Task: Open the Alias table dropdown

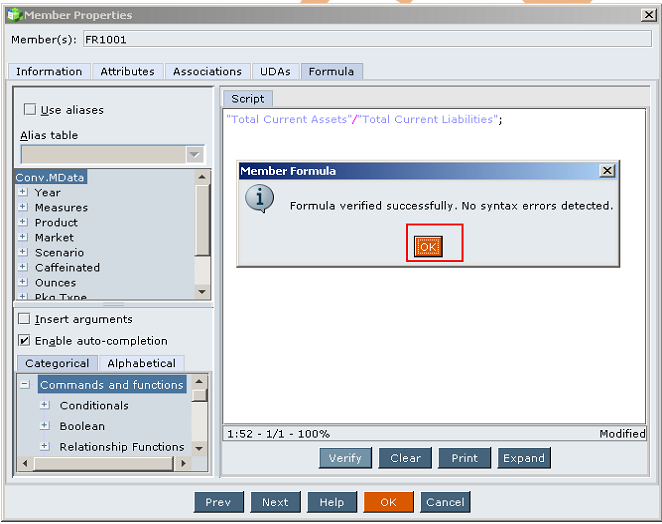Action: click(x=195, y=155)
